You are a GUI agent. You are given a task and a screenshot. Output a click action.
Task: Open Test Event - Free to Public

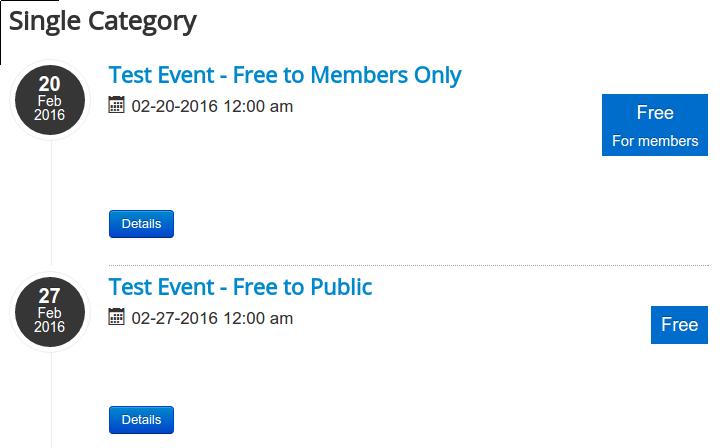point(240,287)
